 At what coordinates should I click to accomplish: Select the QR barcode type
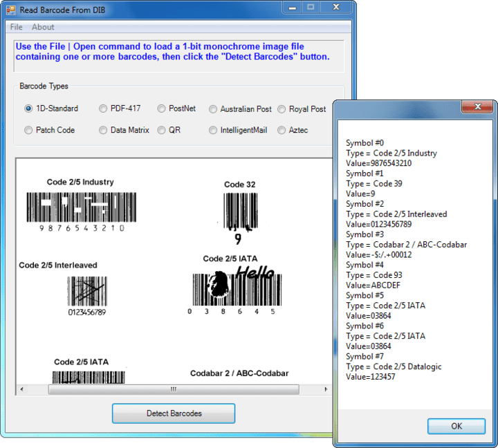pos(169,130)
